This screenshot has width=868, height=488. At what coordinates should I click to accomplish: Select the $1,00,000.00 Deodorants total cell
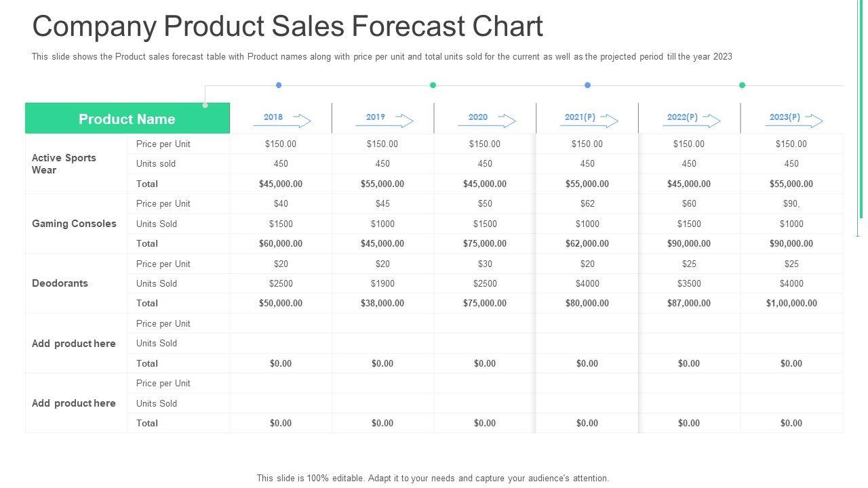(x=791, y=304)
